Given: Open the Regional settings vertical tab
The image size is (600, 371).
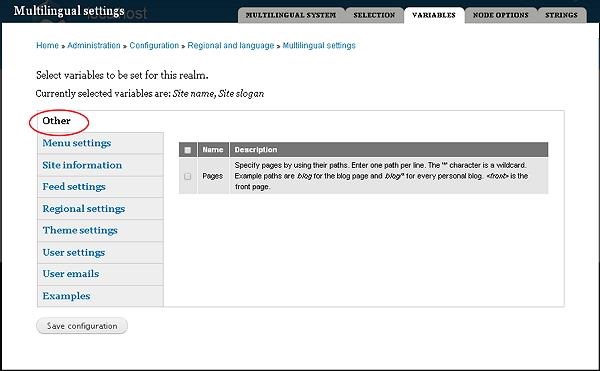Looking at the screenshot, I should 100,208.
